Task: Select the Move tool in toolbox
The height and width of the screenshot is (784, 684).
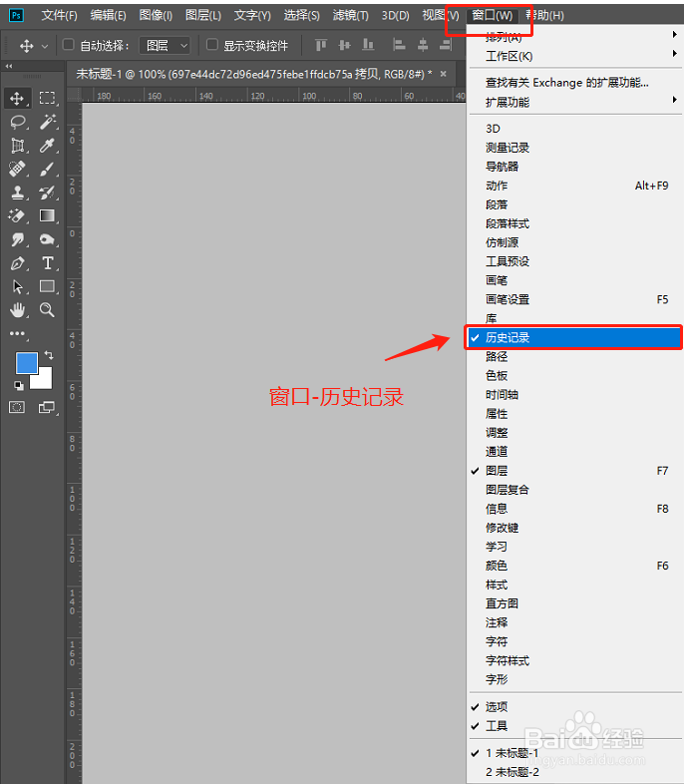Action: pyautogui.click(x=17, y=98)
